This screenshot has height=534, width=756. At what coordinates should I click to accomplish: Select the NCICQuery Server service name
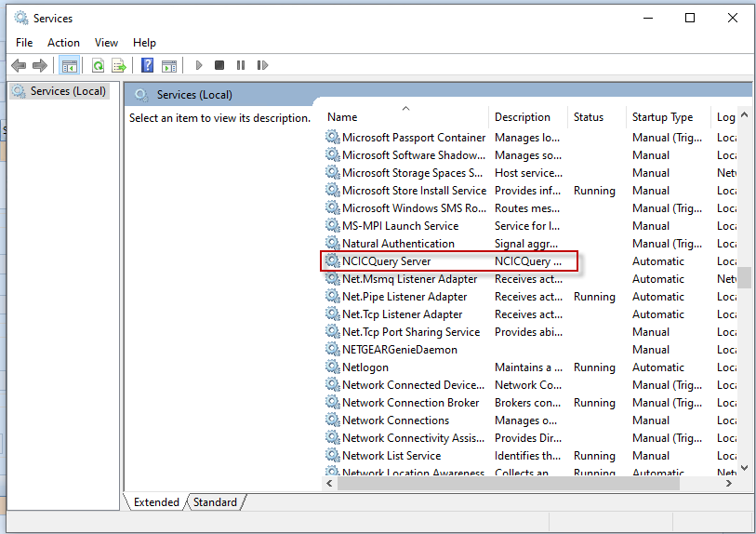386,261
